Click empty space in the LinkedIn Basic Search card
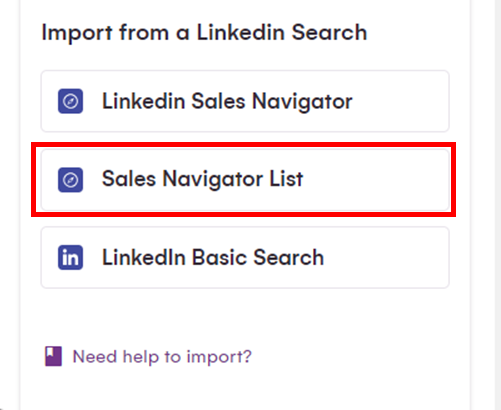This screenshot has width=501, height=410. point(387,257)
